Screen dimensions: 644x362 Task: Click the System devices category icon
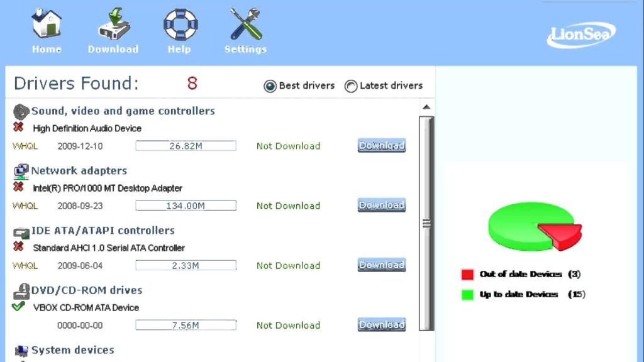click(21, 350)
